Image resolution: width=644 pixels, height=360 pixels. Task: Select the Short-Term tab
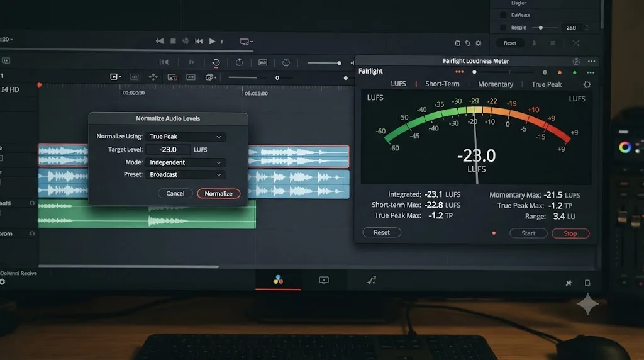coord(442,84)
